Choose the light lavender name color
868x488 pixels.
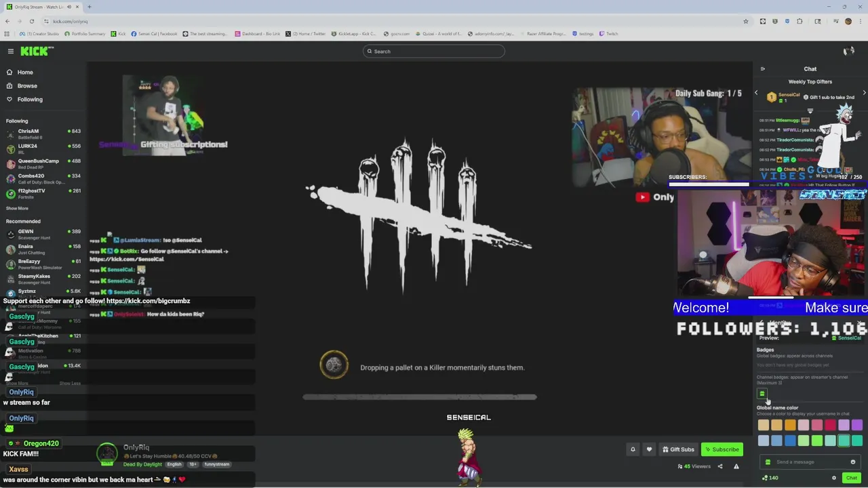844,425
